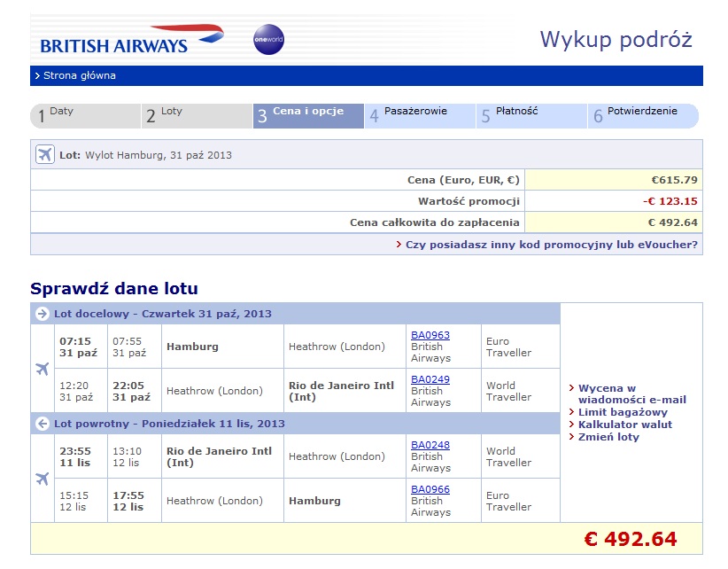Click the 12:20 31 paź departure time
Image resolution: width=728 pixels, height=569 pixels.
click(x=76, y=391)
